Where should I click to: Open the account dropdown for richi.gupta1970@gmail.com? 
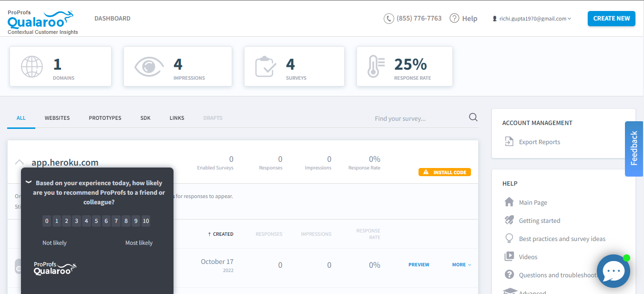(532, 19)
